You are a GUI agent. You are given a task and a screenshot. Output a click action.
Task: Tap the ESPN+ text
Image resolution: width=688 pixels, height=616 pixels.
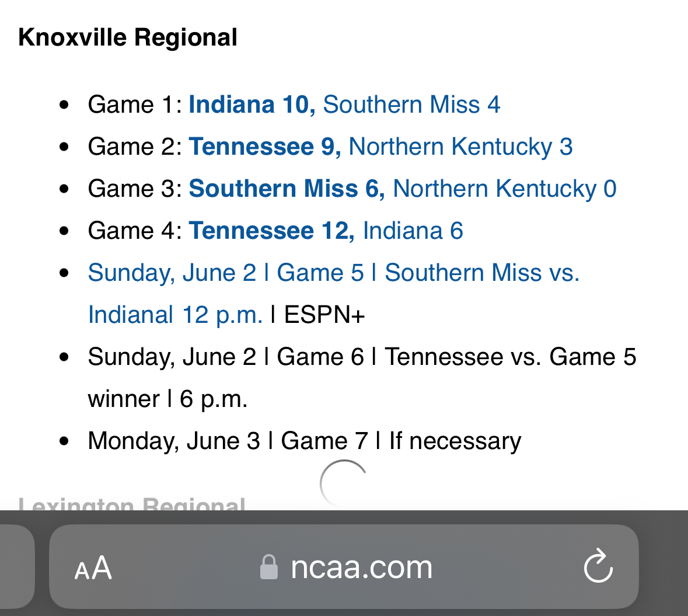tap(324, 315)
